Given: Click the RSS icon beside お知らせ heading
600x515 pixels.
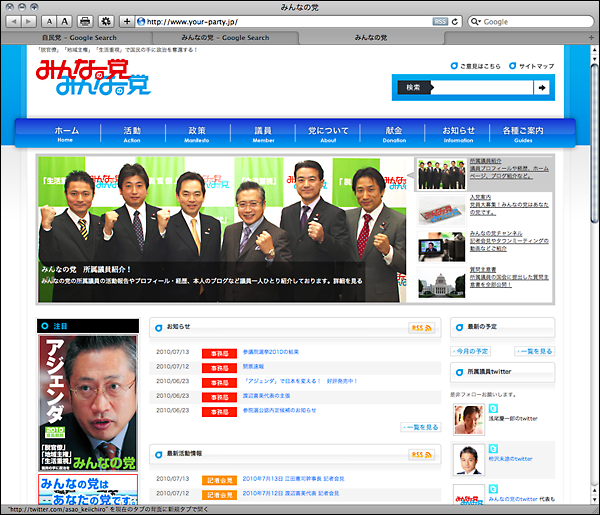Looking at the screenshot, I should click(421, 327).
